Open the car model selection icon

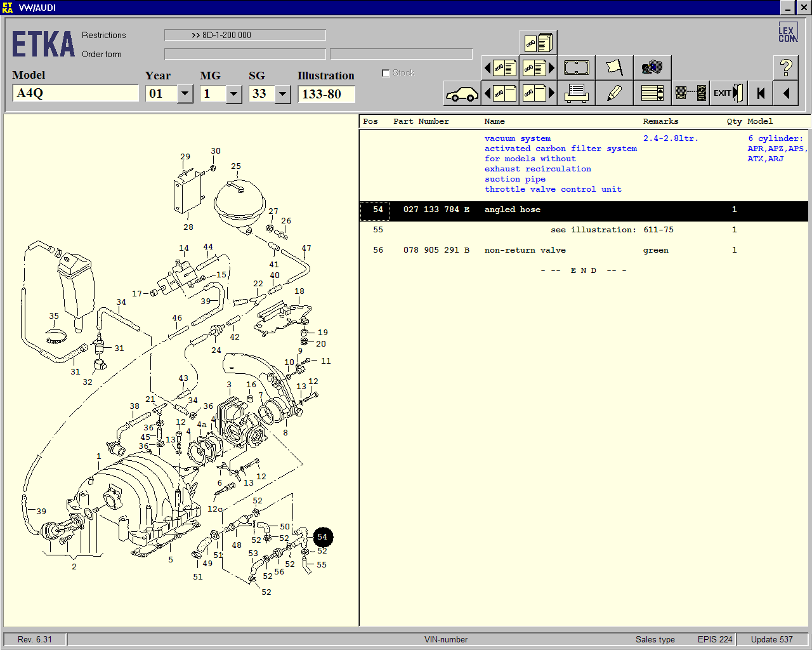pos(462,93)
